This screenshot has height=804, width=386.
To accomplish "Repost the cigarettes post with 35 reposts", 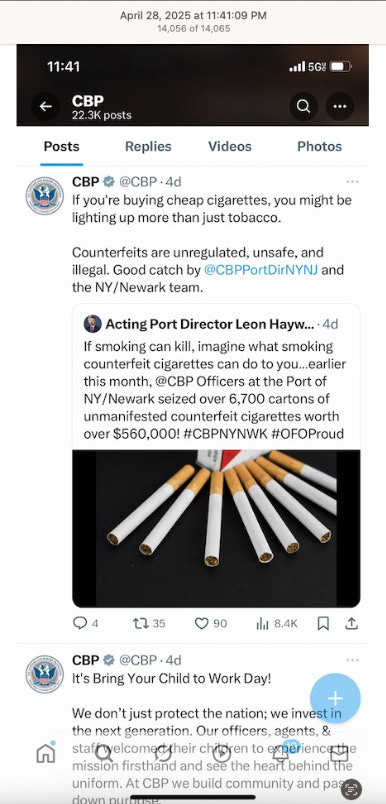I will tap(149, 623).
